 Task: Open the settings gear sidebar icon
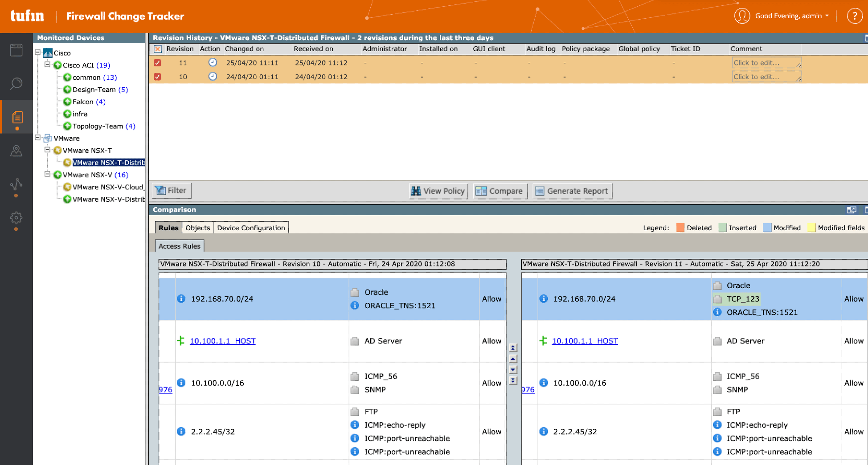(x=16, y=218)
